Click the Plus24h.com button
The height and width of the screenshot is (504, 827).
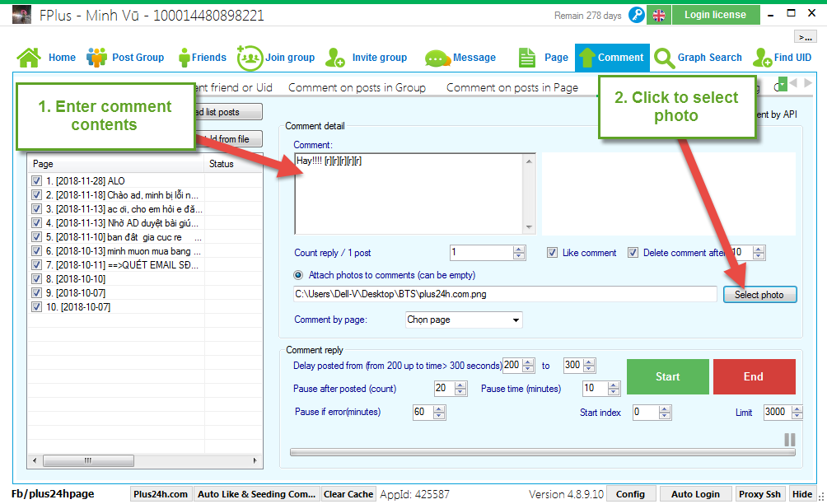tap(161, 494)
